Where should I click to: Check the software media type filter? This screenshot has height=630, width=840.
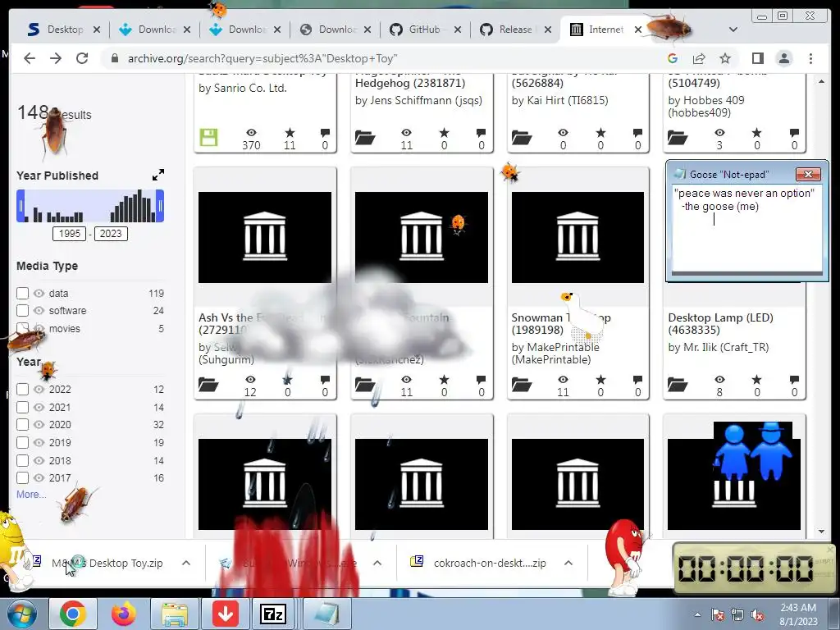tap(22, 311)
